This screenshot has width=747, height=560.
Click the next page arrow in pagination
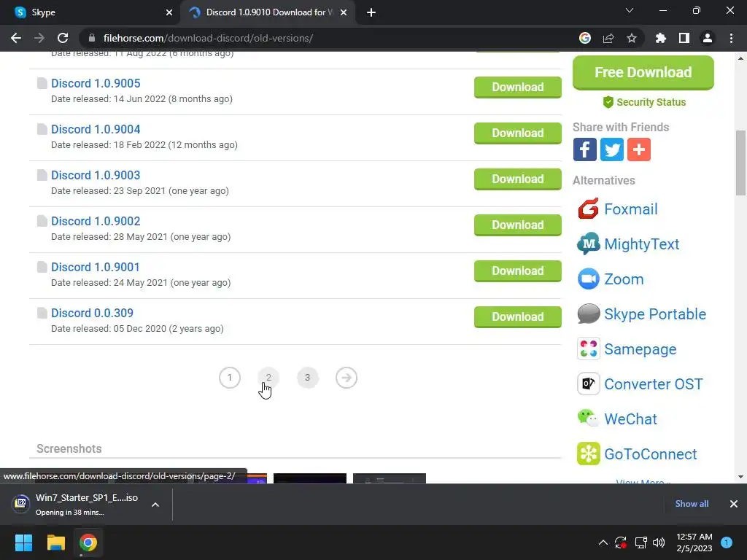pyautogui.click(x=347, y=378)
